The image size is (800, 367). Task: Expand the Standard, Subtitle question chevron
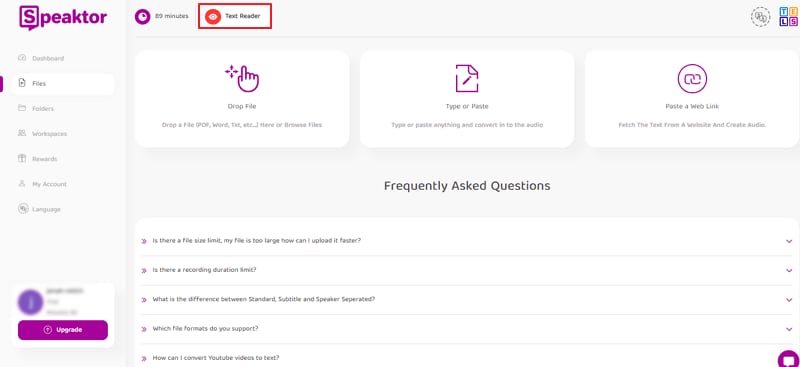click(789, 300)
